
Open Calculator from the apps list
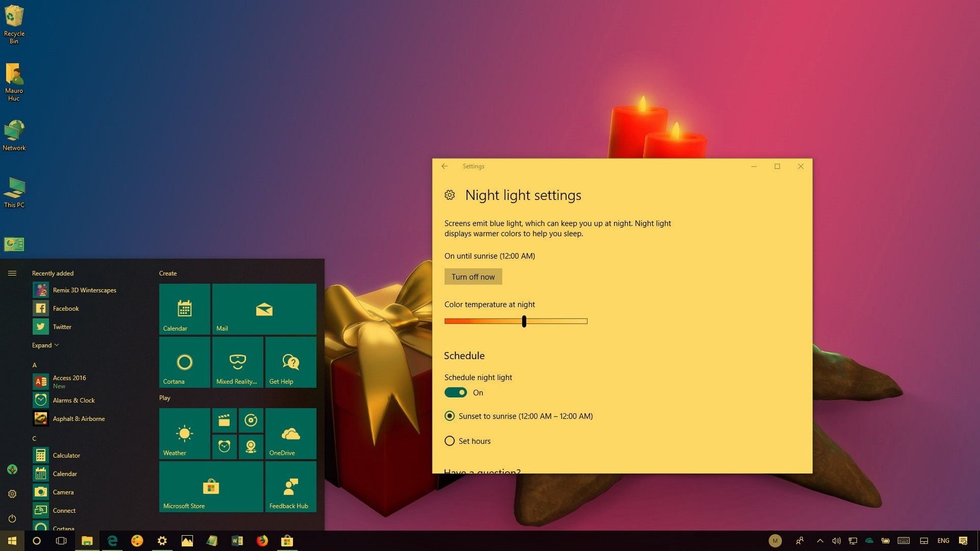pyautogui.click(x=66, y=455)
